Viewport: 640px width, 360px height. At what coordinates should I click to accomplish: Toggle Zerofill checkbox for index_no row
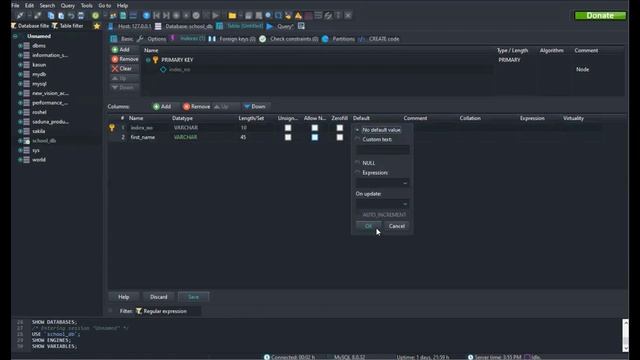pyautogui.click(x=340, y=128)
